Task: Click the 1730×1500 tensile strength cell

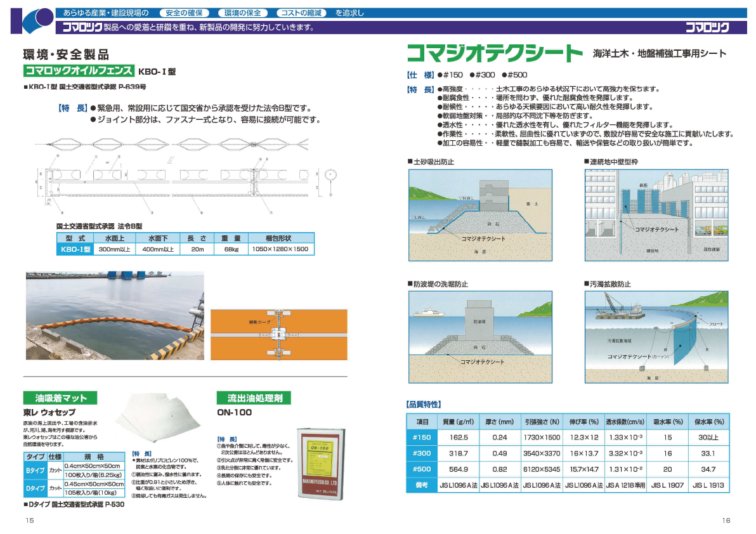Action: [542, 438]
